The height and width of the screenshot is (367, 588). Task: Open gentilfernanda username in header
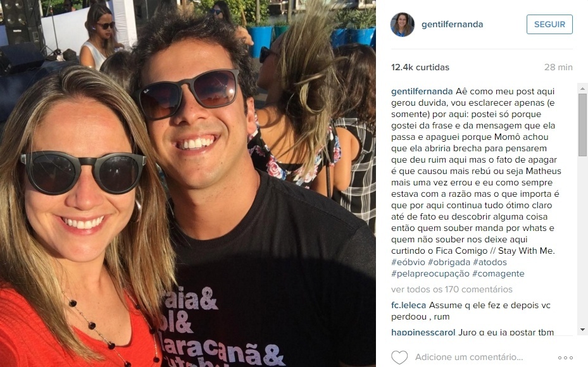coord(453,25)
